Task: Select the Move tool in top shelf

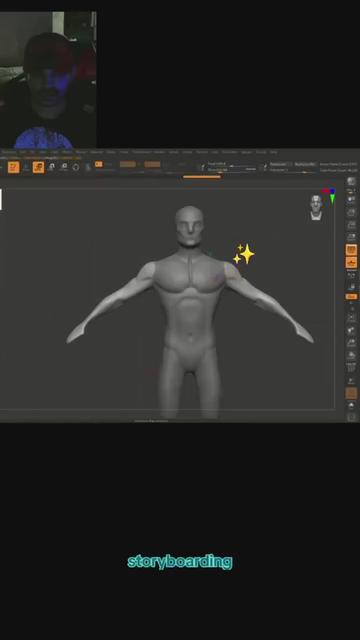Action: [51, 167]
